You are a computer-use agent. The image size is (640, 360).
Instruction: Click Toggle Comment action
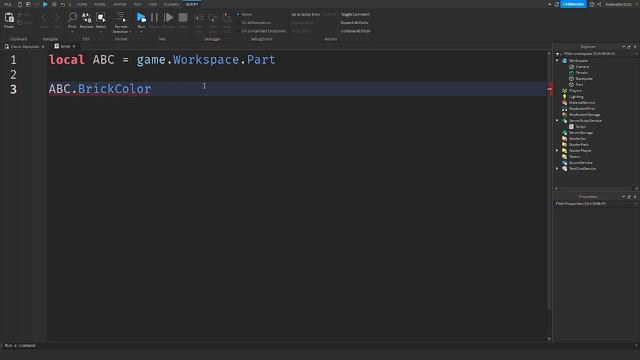coord(356,14)
